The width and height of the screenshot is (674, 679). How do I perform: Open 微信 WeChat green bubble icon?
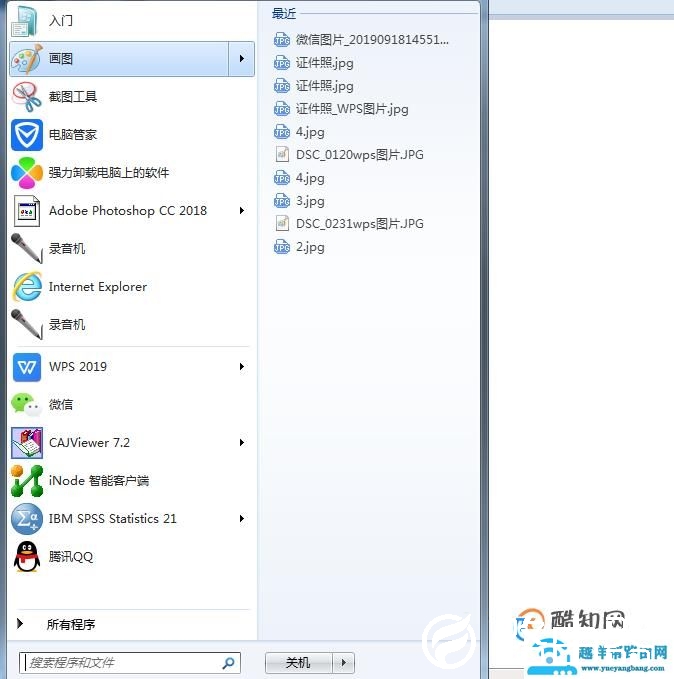click(x=26, y=405)
